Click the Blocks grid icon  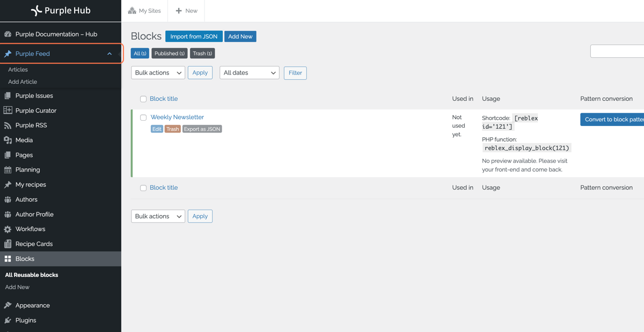[x=8, y=259]
